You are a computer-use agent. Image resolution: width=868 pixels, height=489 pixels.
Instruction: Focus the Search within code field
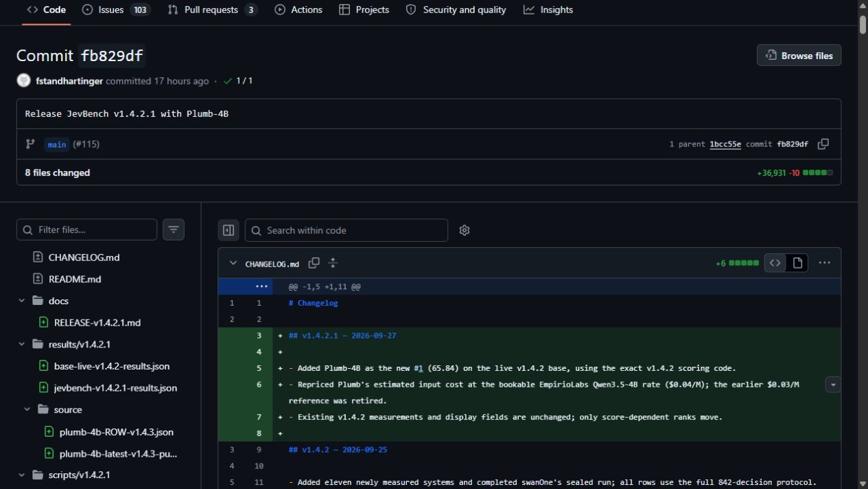[347, 230]
